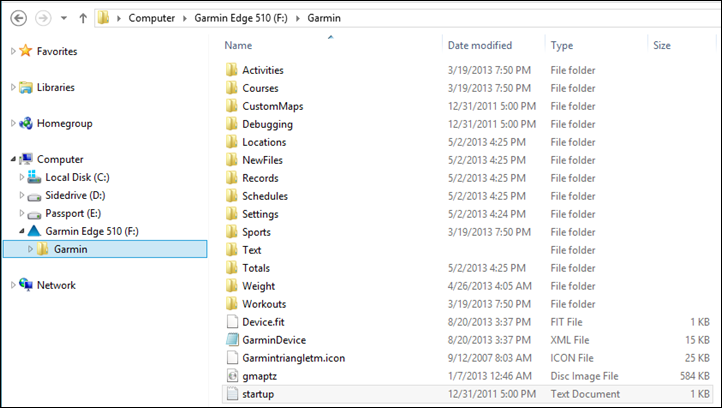Select Computer in the address breadcrumb
The width and height of the screenshot is (722, 408).
click(151, 18)
